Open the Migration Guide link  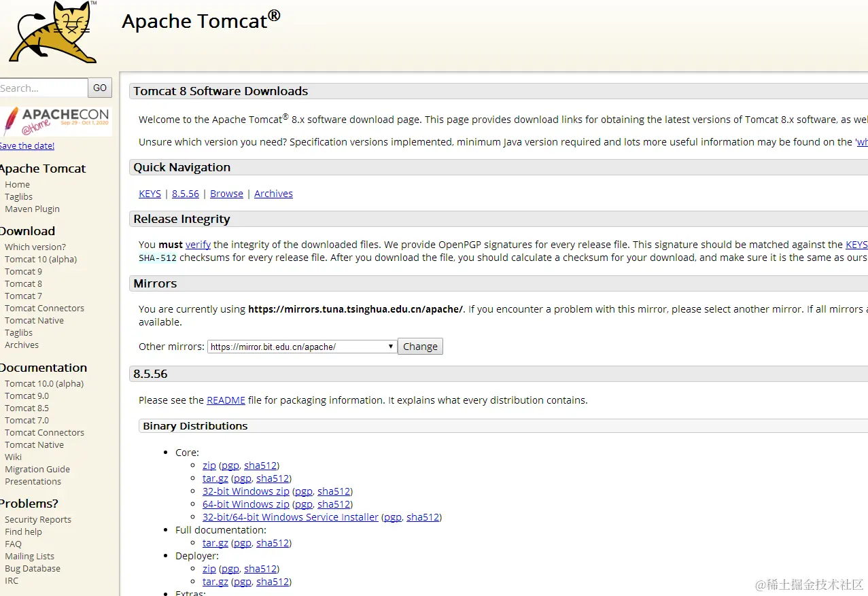click(x=37, y=469)
